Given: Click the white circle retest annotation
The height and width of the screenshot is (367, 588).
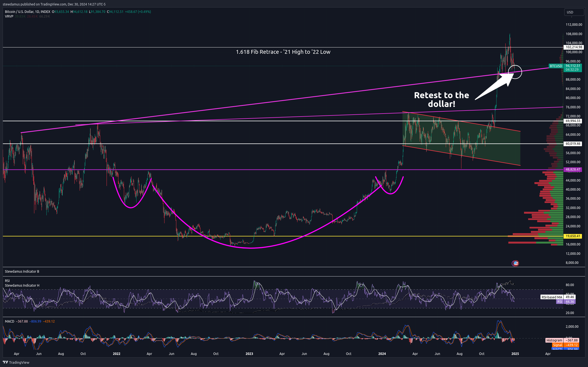Looking at the screenshot, I should point(515,72).
